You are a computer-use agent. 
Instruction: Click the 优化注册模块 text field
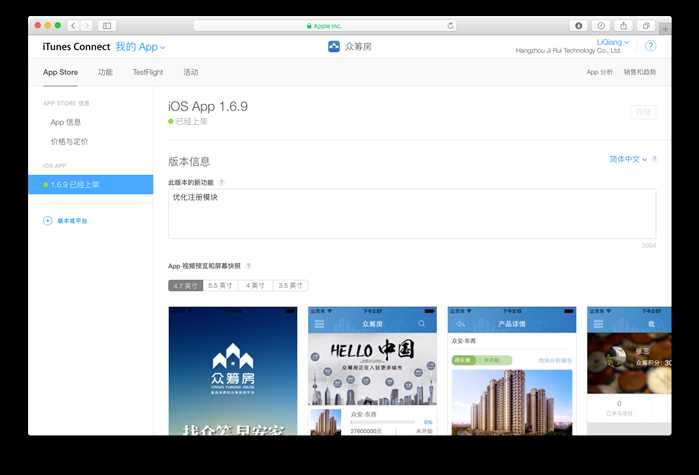[x=412, y=214]
